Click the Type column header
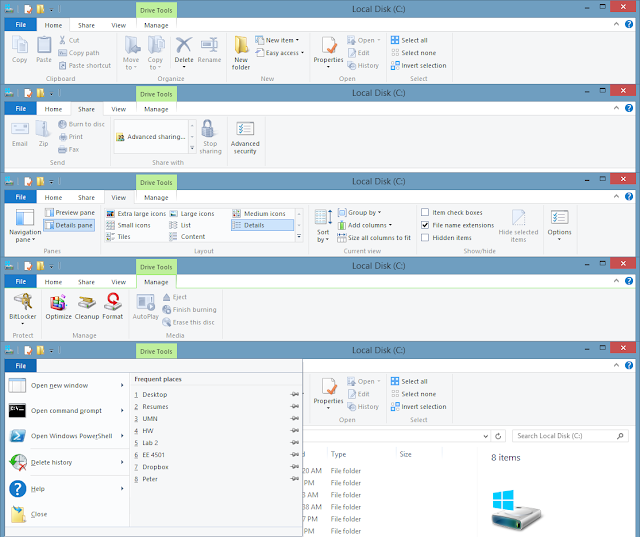 pyautogui.click(x=338, y=454)
